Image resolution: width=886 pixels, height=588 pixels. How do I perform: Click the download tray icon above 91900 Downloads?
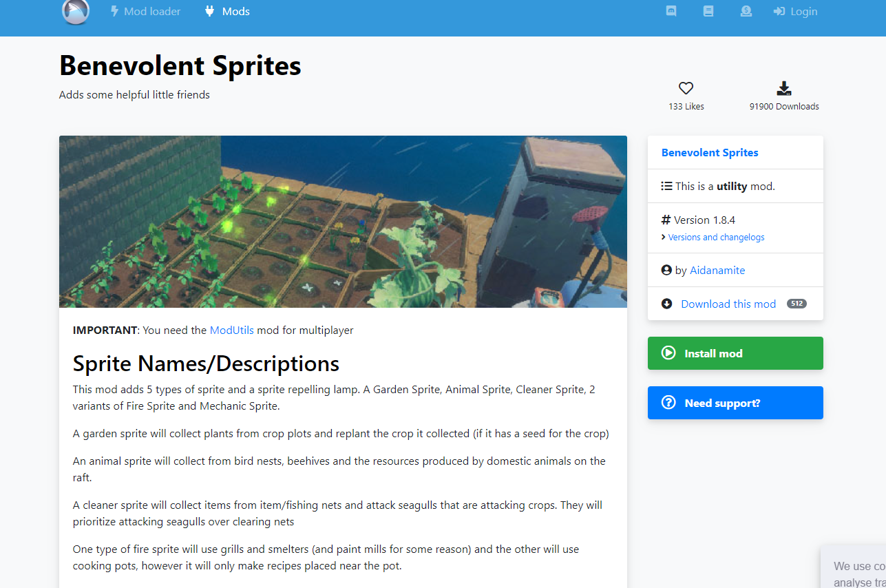point(784,88)
